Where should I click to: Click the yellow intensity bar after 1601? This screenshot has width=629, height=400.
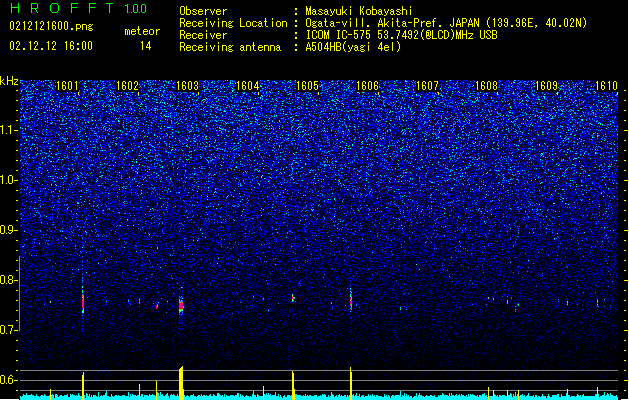pyautogui.click(x=83, y=386)
